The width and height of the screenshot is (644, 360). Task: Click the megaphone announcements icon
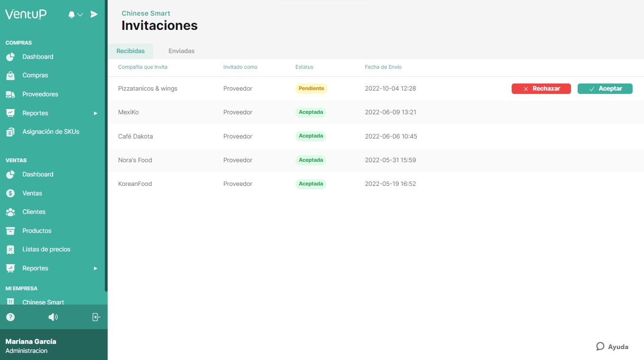pyautogui.click(x=53, y=317)
